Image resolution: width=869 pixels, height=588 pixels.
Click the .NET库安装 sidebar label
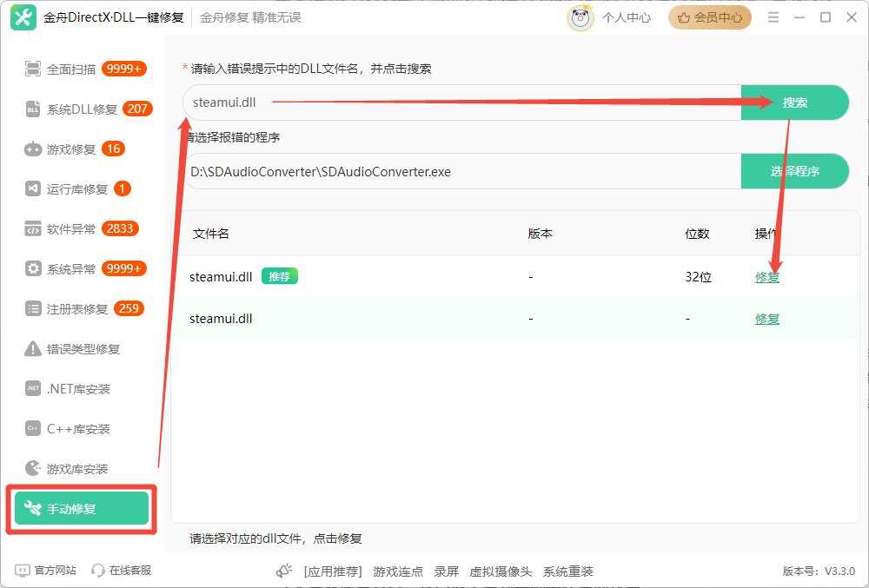coord(78,389)
